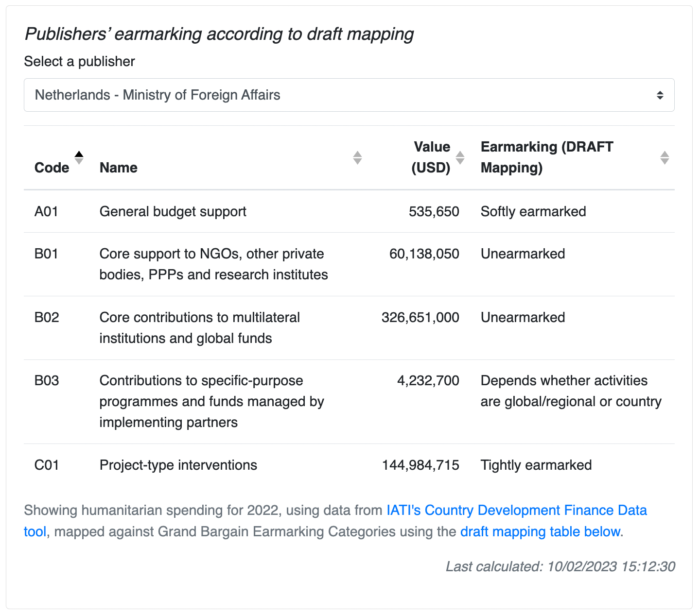Image resolution: width=700 pixels, height=614 pixels.
Task: Click the General budget support row name
Action: [173, 211]
